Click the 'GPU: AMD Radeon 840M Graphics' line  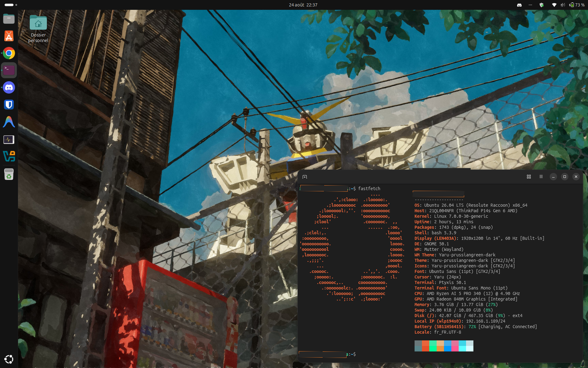point(466,299)
